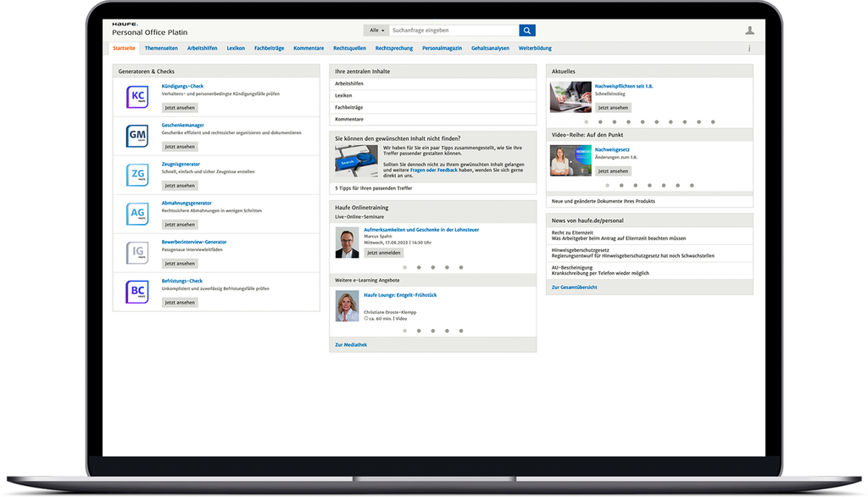Open the Arbeitshilfen navigation tab
Screen dimensions: 868x497
(x=202, y=48)
